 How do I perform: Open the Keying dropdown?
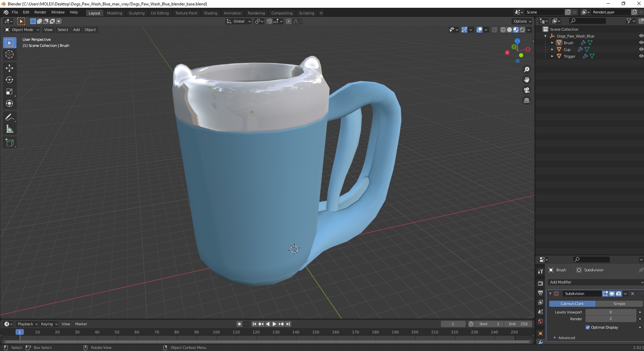pos(49,324)
